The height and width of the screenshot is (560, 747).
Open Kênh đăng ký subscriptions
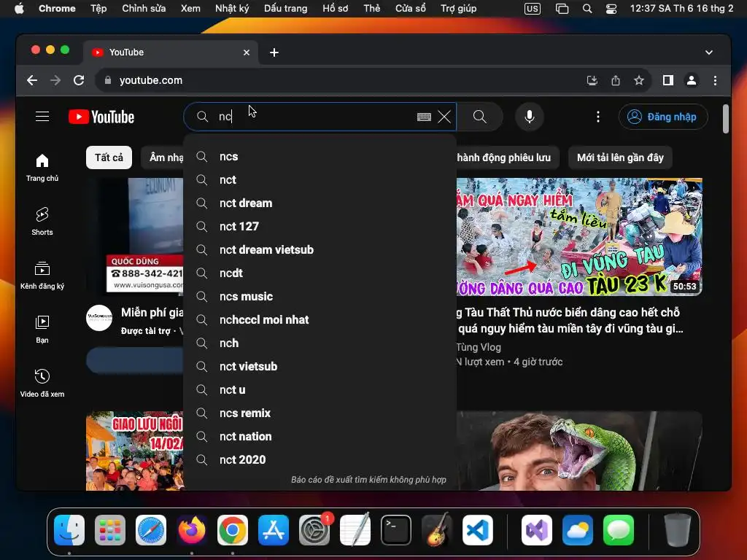(42, 275)
